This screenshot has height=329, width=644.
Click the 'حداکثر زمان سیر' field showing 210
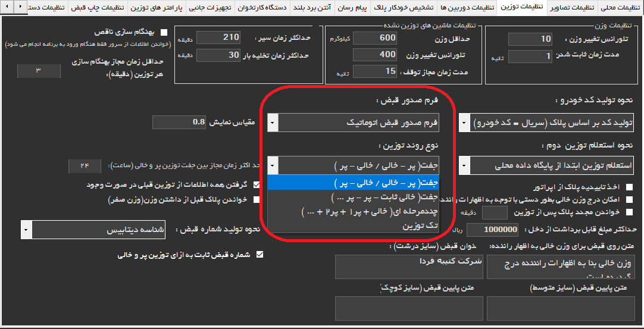[x=218, y=37]
